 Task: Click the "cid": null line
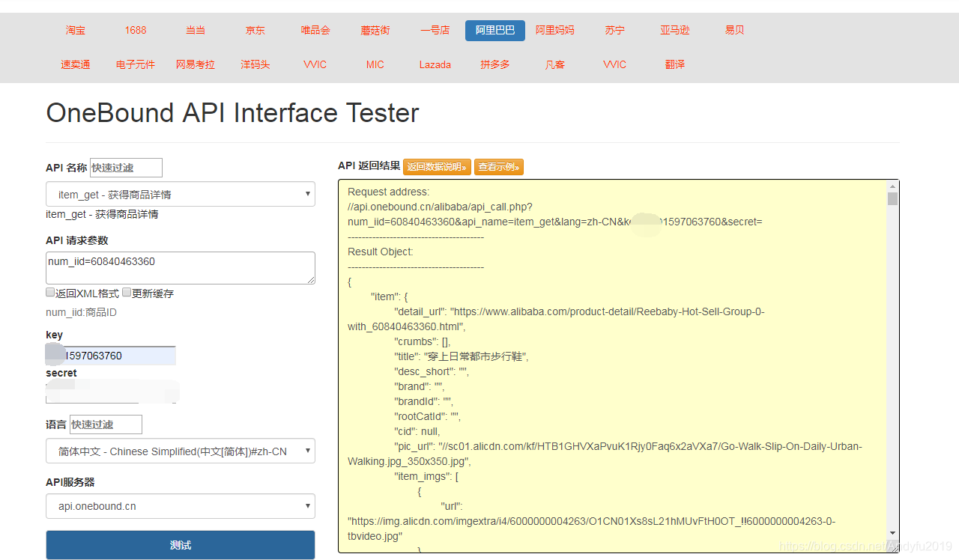coord(417,431)
